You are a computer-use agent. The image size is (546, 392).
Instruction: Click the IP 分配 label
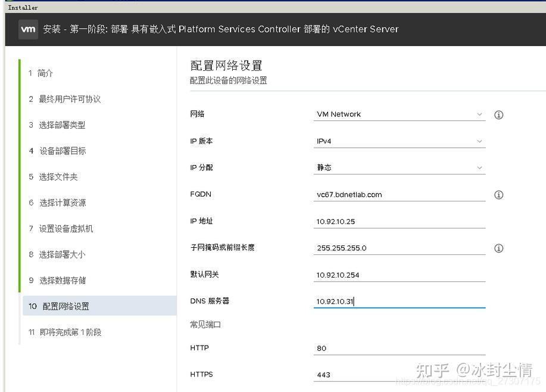[201, 167]
